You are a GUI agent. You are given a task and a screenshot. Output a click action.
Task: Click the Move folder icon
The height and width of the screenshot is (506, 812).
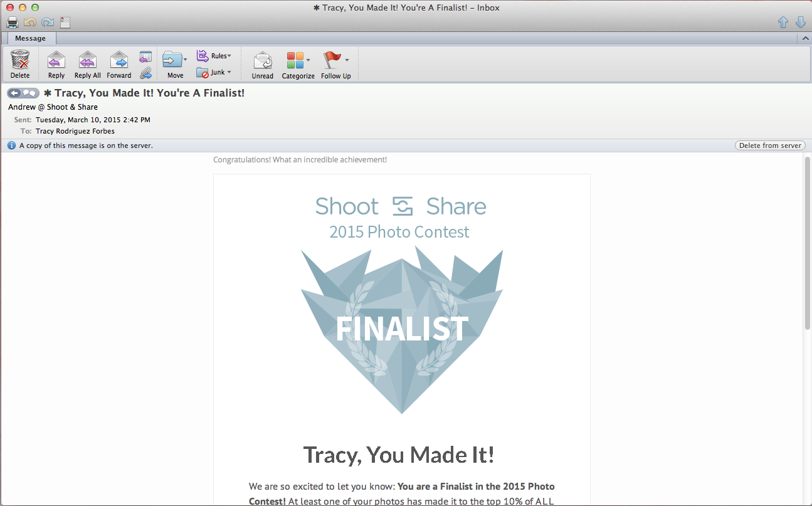171,60
